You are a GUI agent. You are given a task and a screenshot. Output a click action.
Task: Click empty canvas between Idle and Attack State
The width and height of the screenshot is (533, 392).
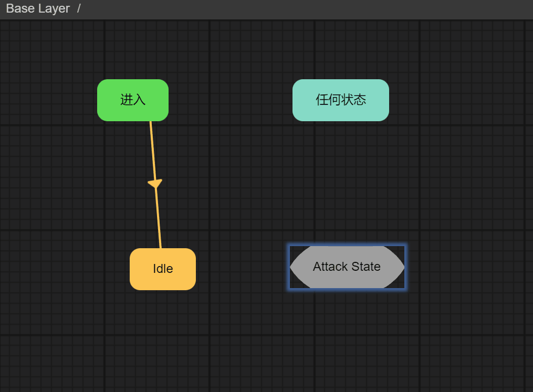click(242, 269)
